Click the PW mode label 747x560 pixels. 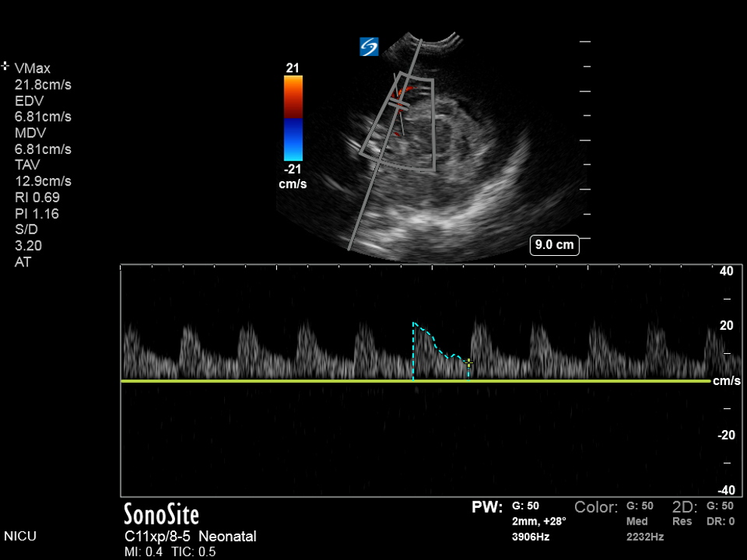[486, 508]
